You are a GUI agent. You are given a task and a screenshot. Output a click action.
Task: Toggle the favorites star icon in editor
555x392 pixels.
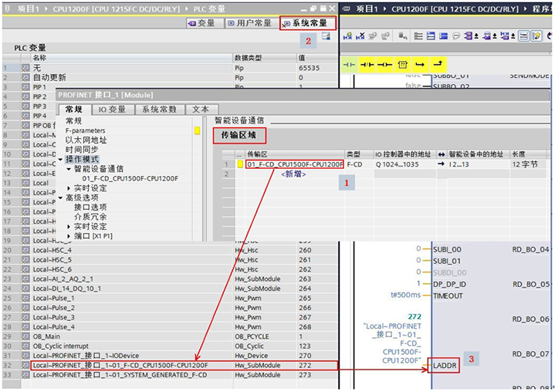(x=536, y=35)
